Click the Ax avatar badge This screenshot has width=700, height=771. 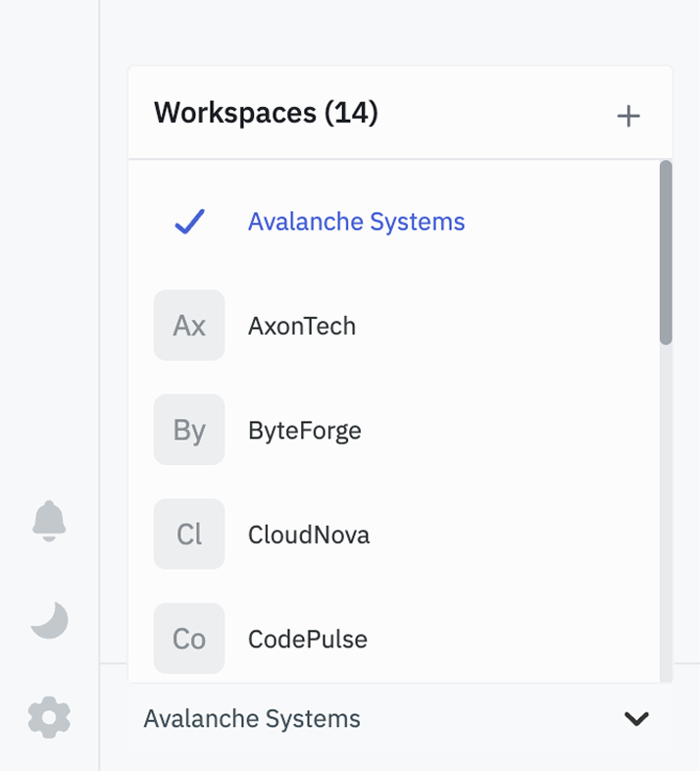tap(188, 326)
